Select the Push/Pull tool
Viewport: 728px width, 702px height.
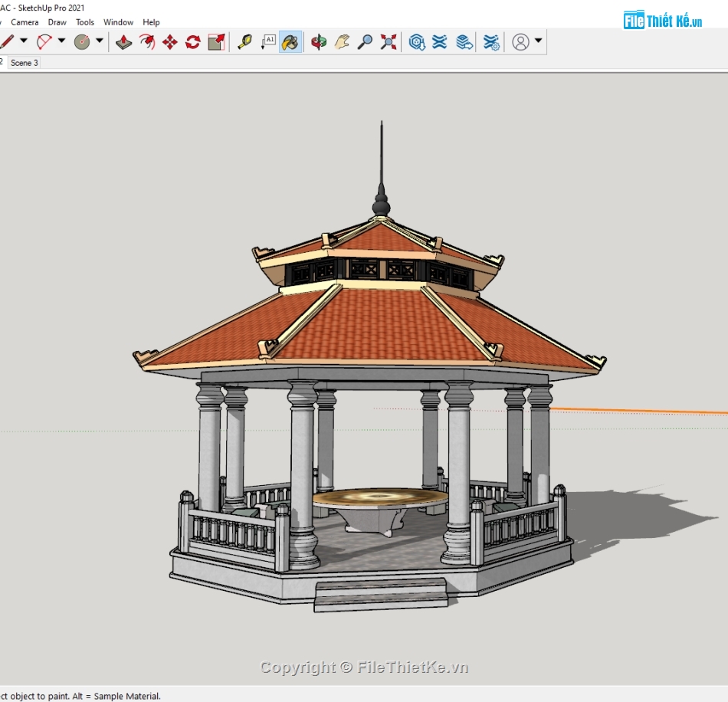pyautogui.click(x=123, y=42)
